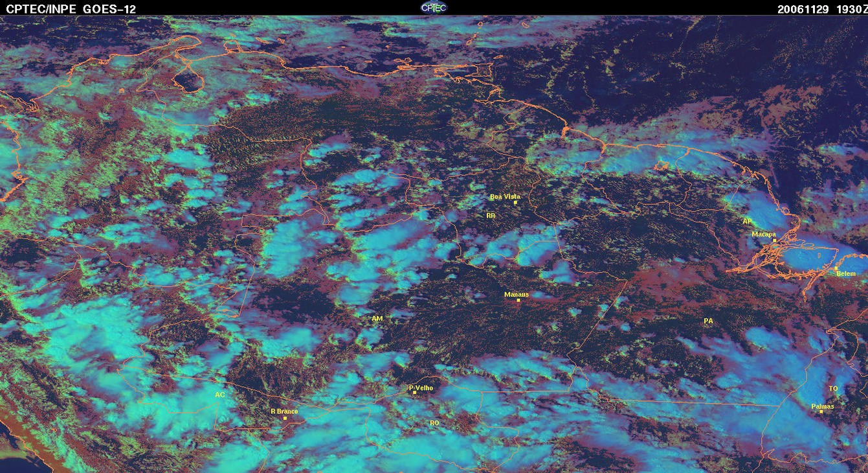This screenshot has height=473, width=868.
Task: Click the Manaus city marker square
Action: 518,300
